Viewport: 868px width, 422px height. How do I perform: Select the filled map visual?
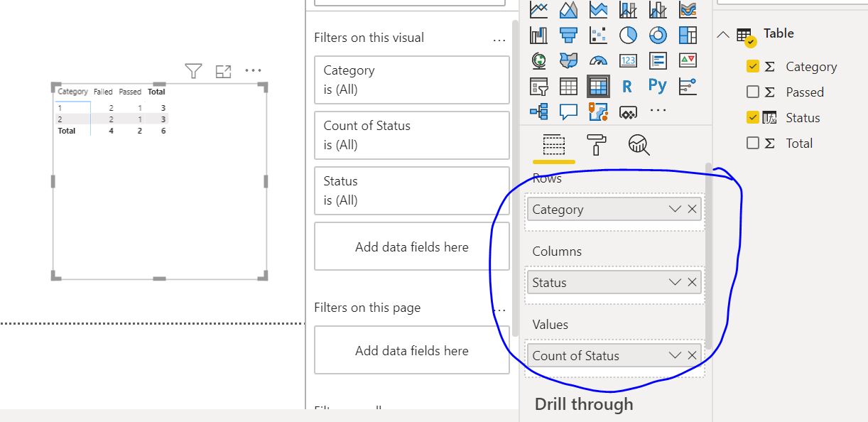568,60
